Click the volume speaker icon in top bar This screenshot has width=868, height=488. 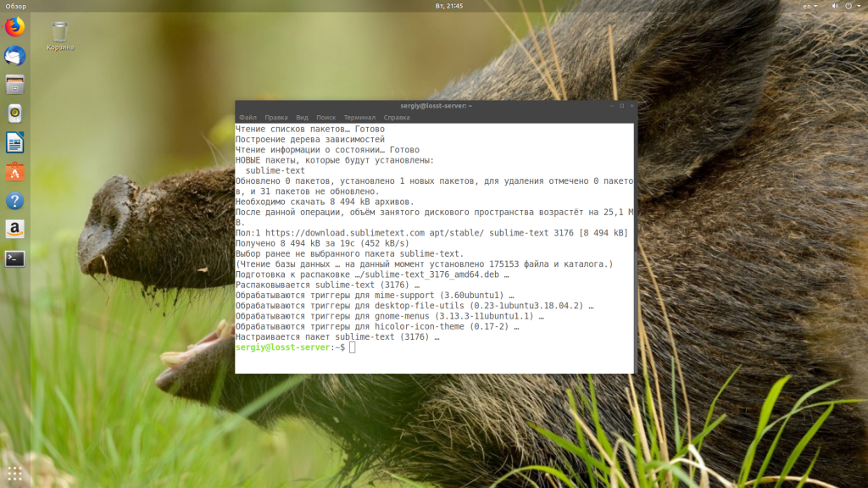point(834,6)
